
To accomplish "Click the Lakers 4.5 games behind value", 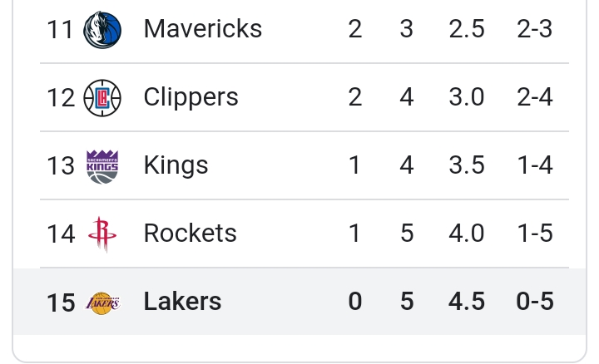I will (467, 301).
